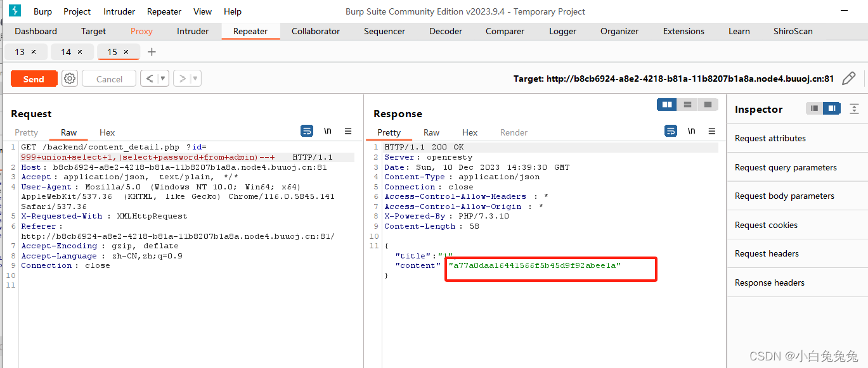Select the response Raw view tab

pyautogui.click(x=431, y=132)
